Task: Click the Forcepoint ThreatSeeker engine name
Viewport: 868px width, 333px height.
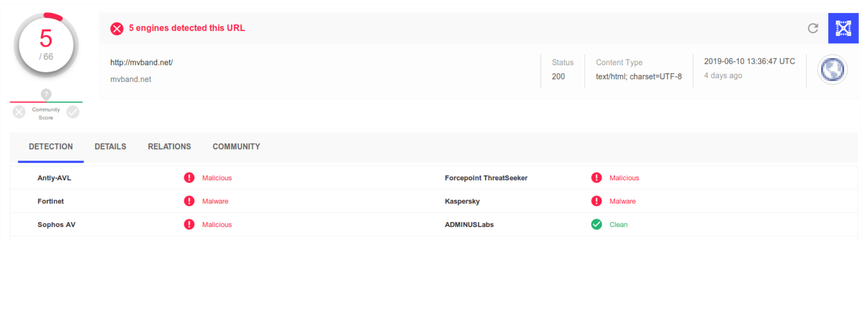Action: click(x=486, y=178)
